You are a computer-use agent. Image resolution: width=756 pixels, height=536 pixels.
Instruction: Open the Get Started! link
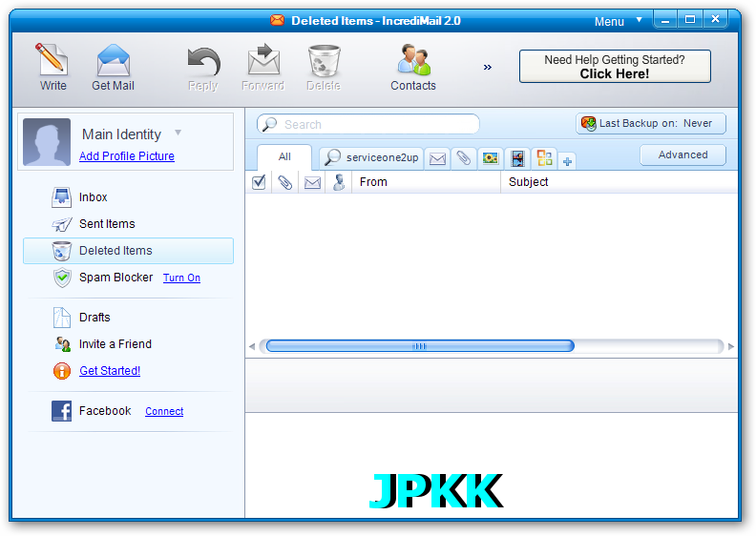[x=110, y=371]
